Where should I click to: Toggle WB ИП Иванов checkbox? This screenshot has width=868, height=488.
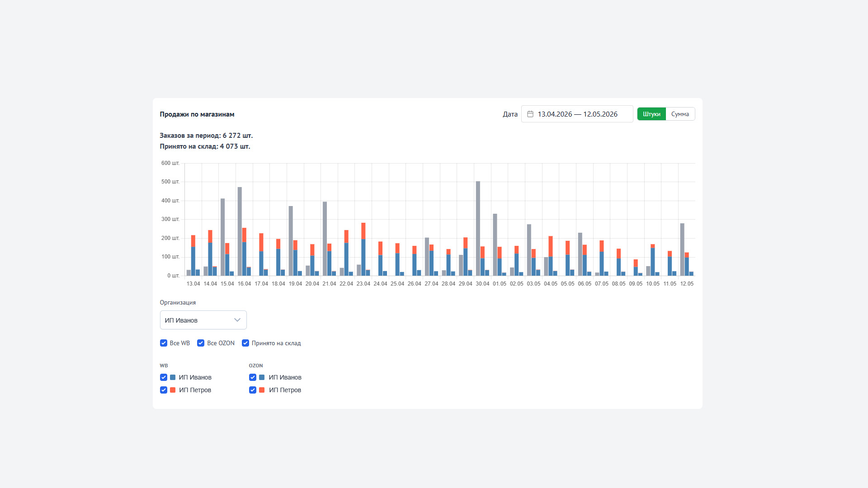(164, 377)
